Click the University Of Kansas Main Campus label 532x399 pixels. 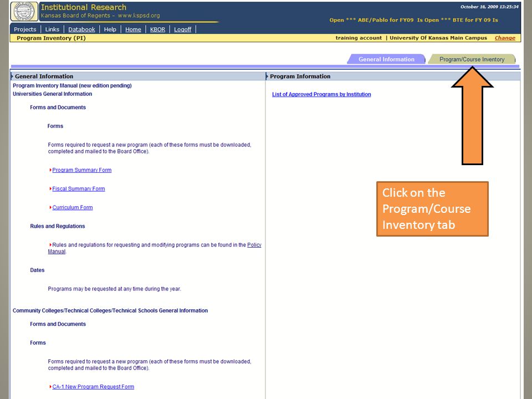(438, 38)
